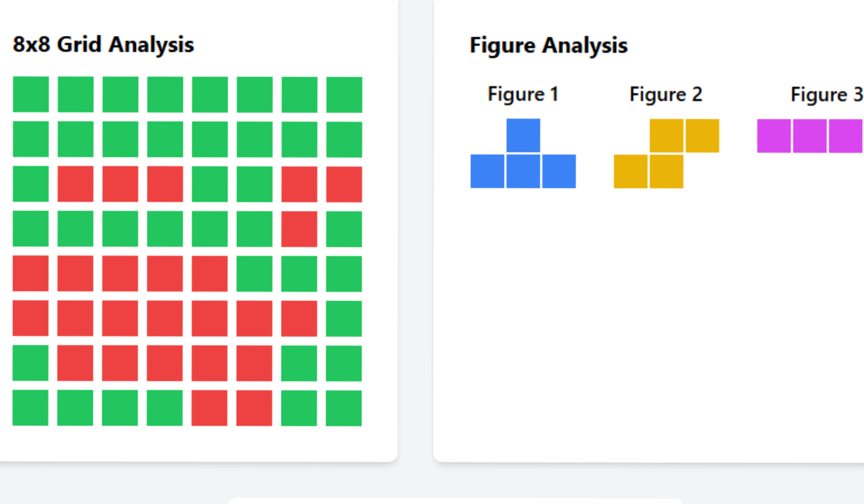Select the first red cell in row five

pyautogui.click(x=30, y=274)
